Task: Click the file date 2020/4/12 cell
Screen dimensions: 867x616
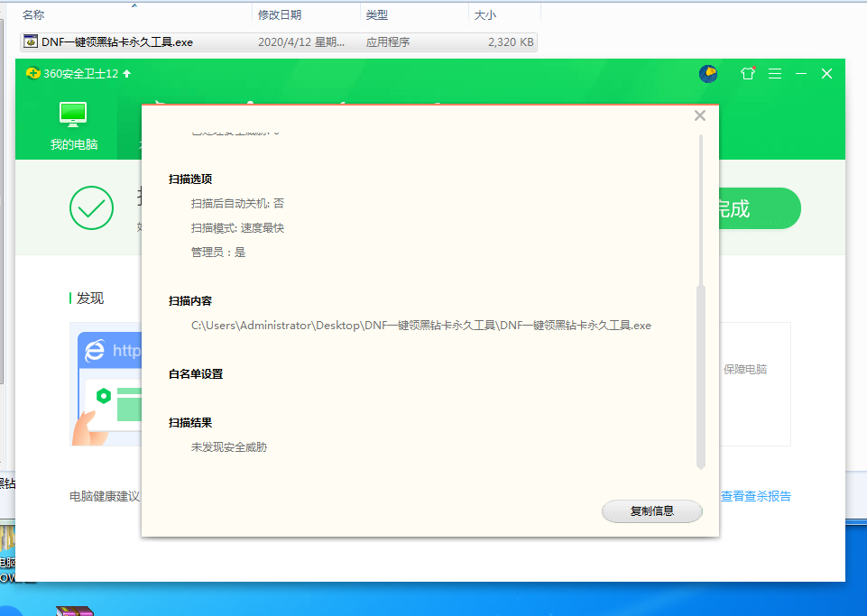Action: tap(301, 42)
